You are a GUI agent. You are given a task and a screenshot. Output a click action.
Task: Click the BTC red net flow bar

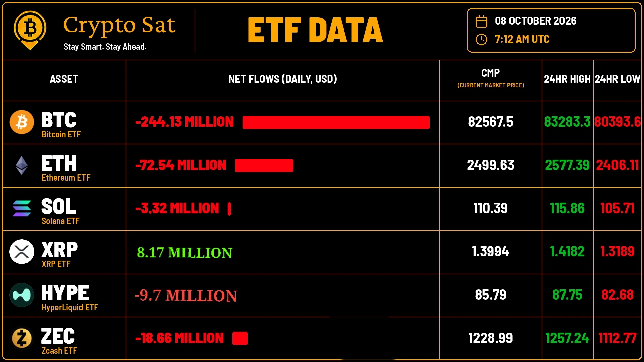(x=336, y=122)
